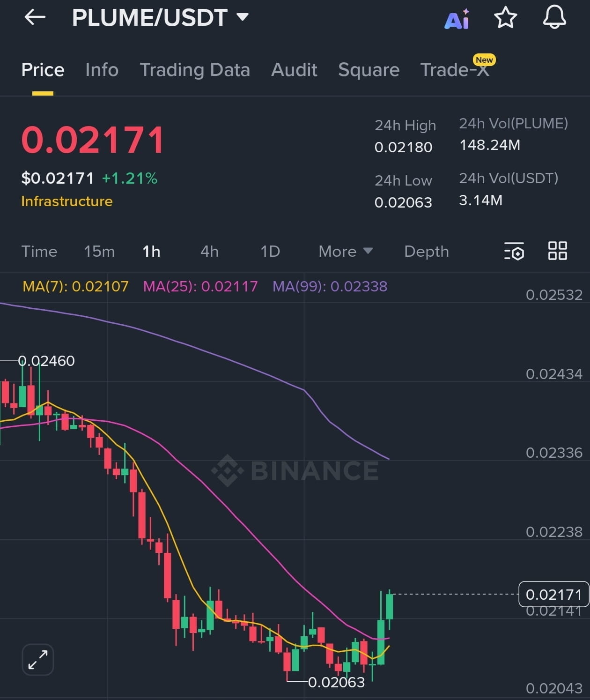Open the Audit tab
590x700 pixels.
[294, 70]
